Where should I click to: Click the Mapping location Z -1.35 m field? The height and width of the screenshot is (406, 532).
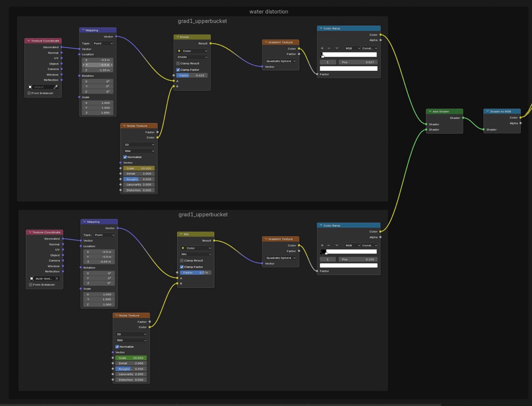pyautogui.click(x=98, y=70)
